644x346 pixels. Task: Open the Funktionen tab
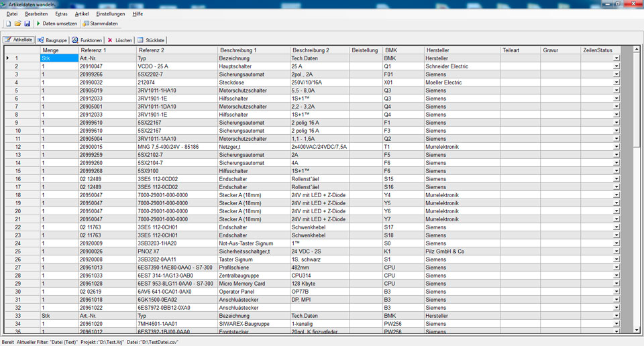pos(87,40)
